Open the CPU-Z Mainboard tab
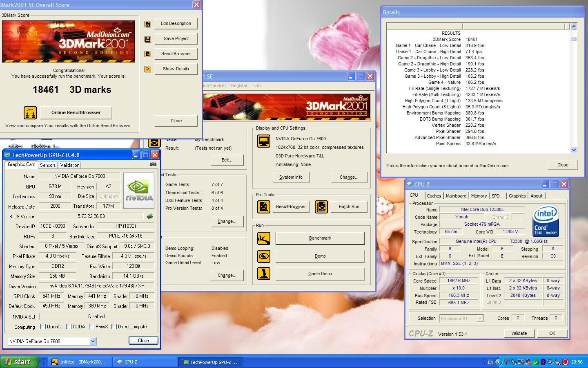Screen dimensions: 588x368 point(456,196)
